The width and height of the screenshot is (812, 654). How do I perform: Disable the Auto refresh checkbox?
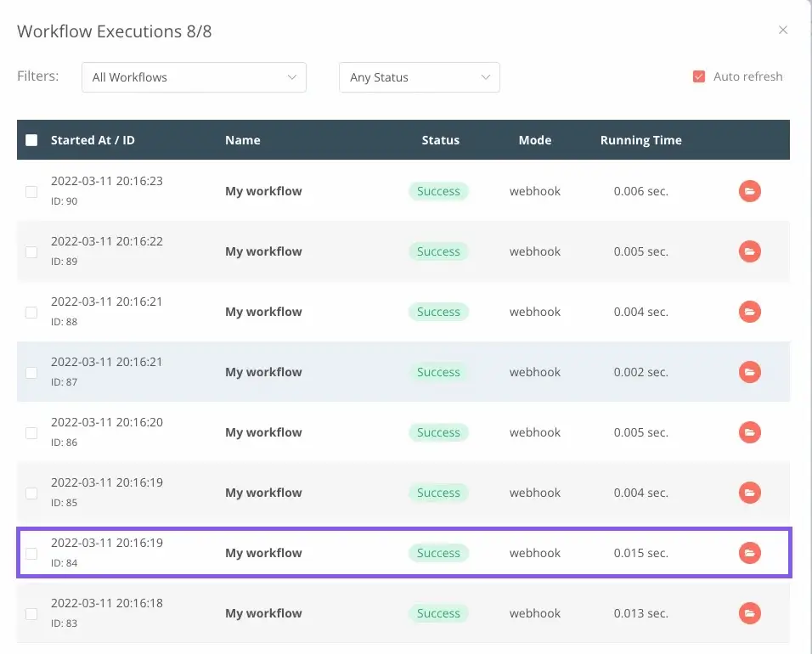pyautogui.click(x=699, y=76)
